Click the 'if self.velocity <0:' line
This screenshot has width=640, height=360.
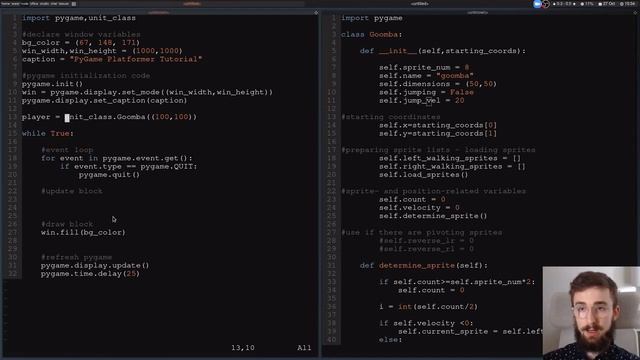426,323
